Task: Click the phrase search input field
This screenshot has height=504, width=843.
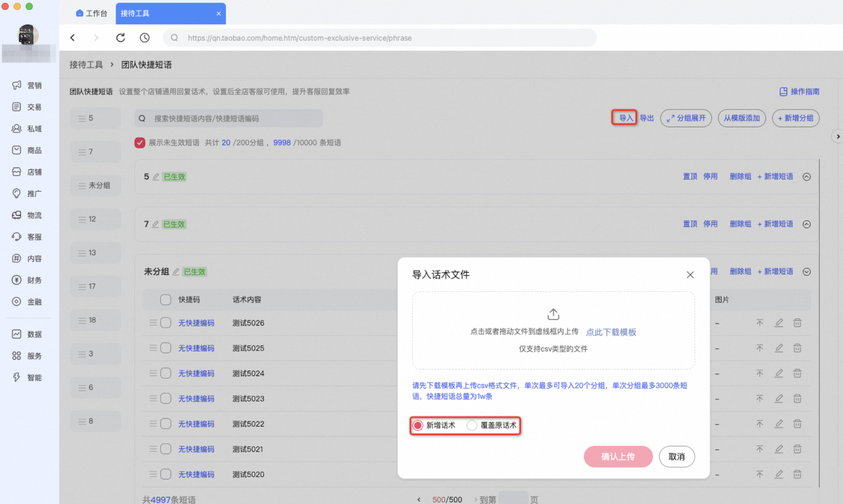Action: point(229,118)
